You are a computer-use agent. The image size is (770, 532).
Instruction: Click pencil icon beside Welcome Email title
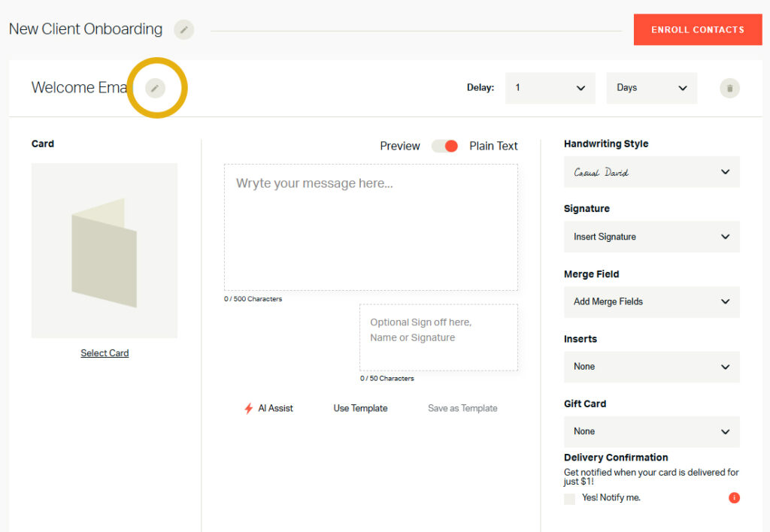point(155,88)
